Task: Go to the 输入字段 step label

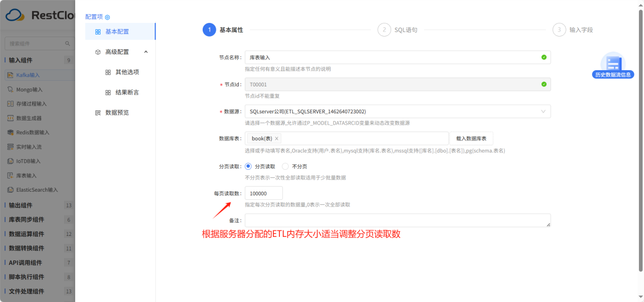Action: [x=581, y=30]
